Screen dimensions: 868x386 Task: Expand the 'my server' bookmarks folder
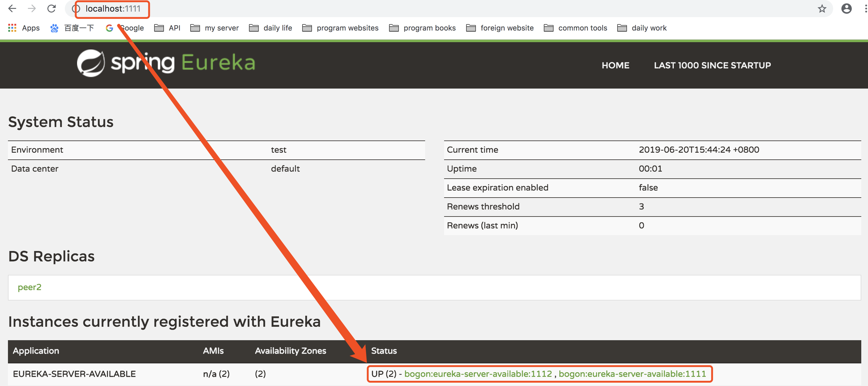click(x=221, y=28)
